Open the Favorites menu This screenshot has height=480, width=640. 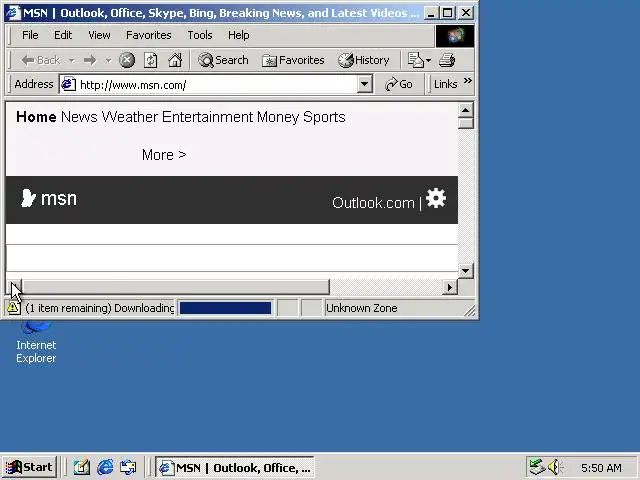149,35
